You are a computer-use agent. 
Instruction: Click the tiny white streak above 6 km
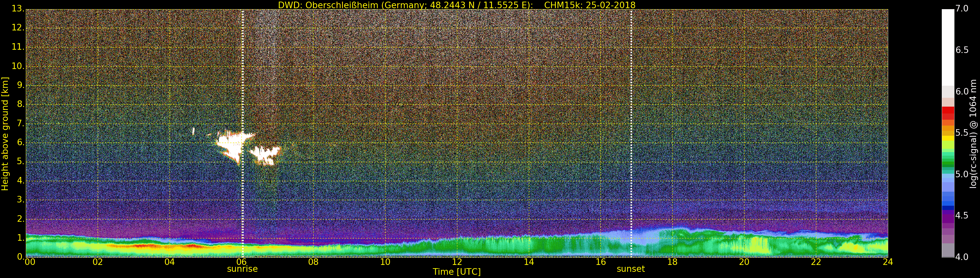[x=193, y=131]
